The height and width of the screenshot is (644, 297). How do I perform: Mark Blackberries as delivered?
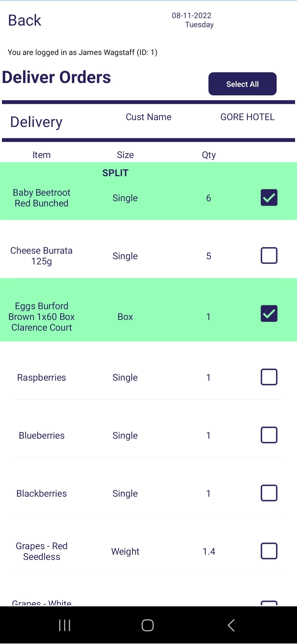click(269, 493)
